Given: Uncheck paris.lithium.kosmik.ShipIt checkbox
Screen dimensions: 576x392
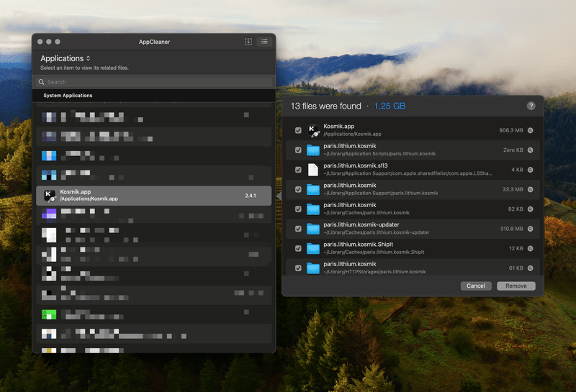Looking at the screenshot, I should (x=298, y=248).
